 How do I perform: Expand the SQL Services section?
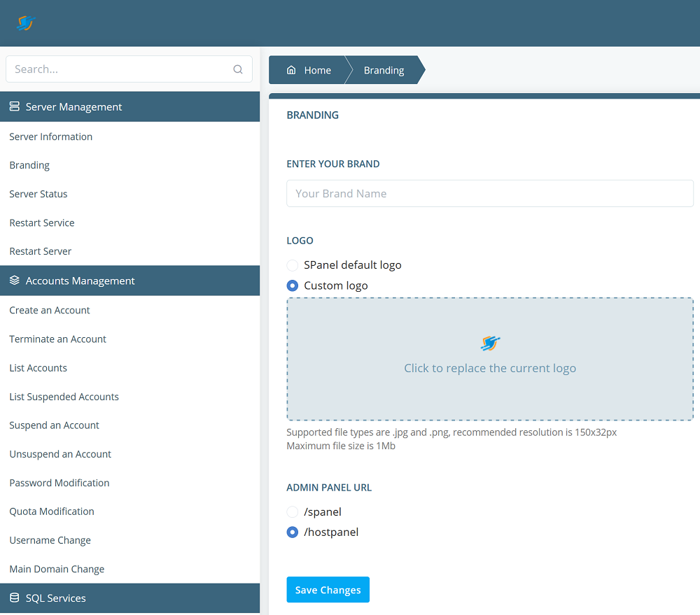(x=130, y=598)
